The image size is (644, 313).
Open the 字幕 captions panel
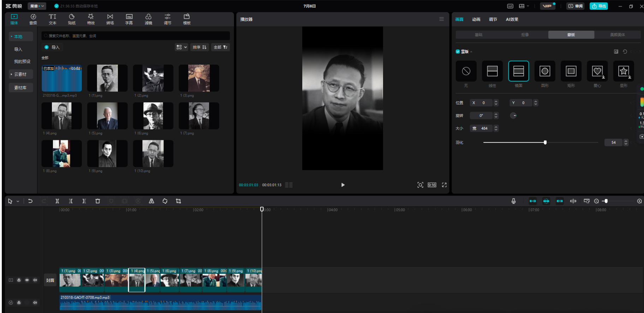click(x=129, y=19)
